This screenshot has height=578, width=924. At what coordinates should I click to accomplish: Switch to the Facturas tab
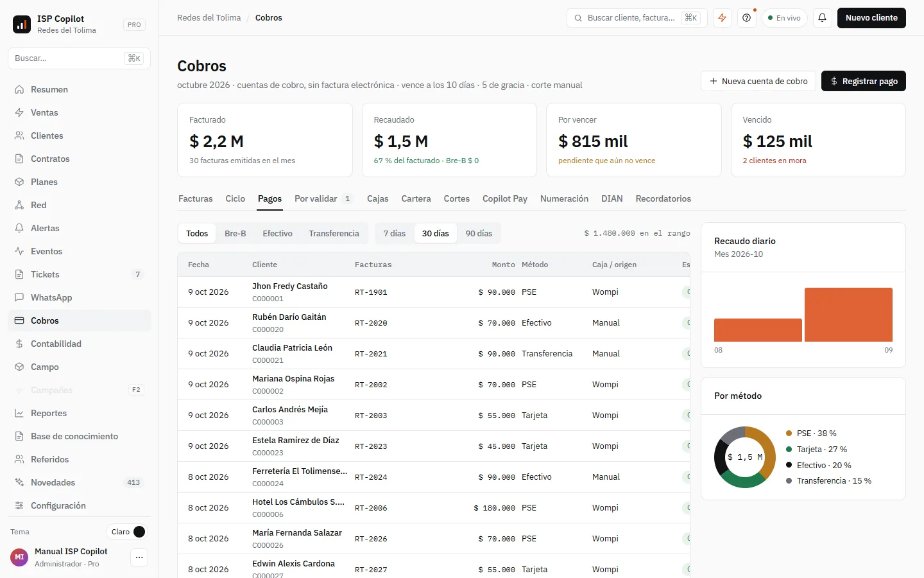[x=196, y=198]
